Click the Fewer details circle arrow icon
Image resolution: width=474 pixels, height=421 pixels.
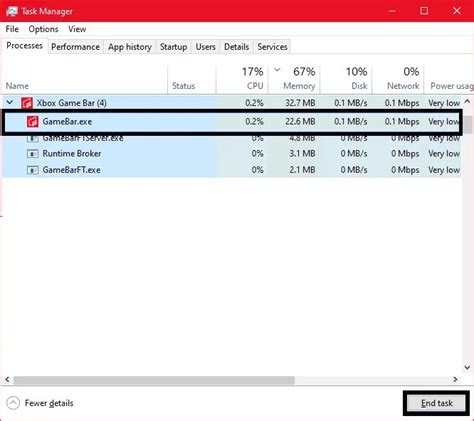[13, 403]
